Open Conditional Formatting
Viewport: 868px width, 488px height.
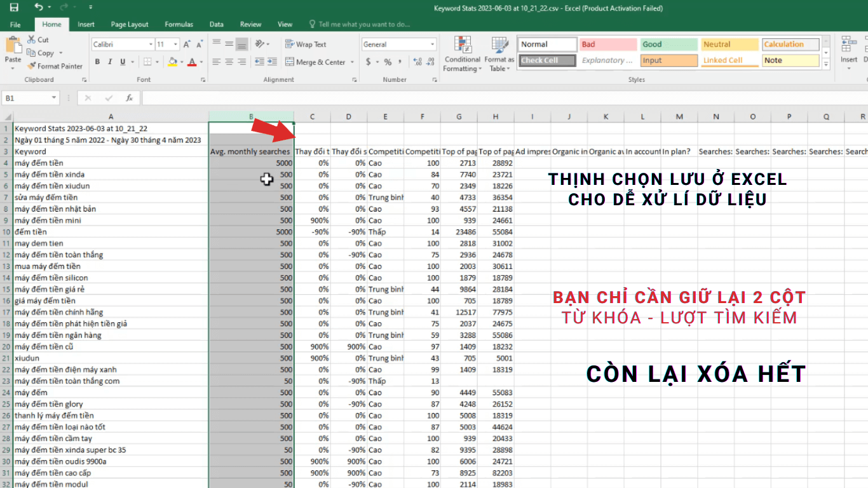pos(462,54)
